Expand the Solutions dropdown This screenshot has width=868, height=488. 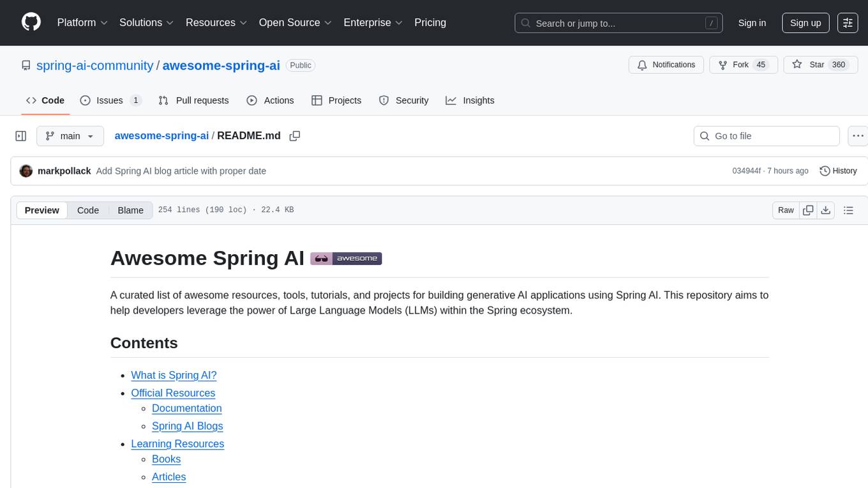(x=147, y=22)
